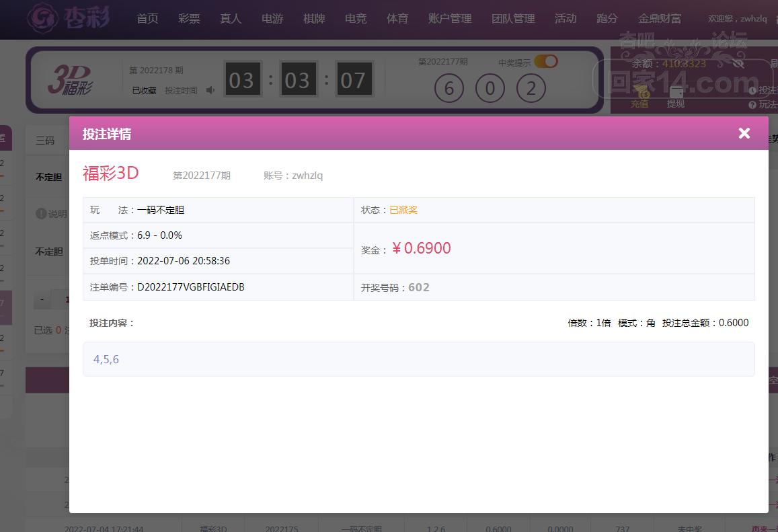
Task: Select the 三码 play type tab
Action: (45, 141)
